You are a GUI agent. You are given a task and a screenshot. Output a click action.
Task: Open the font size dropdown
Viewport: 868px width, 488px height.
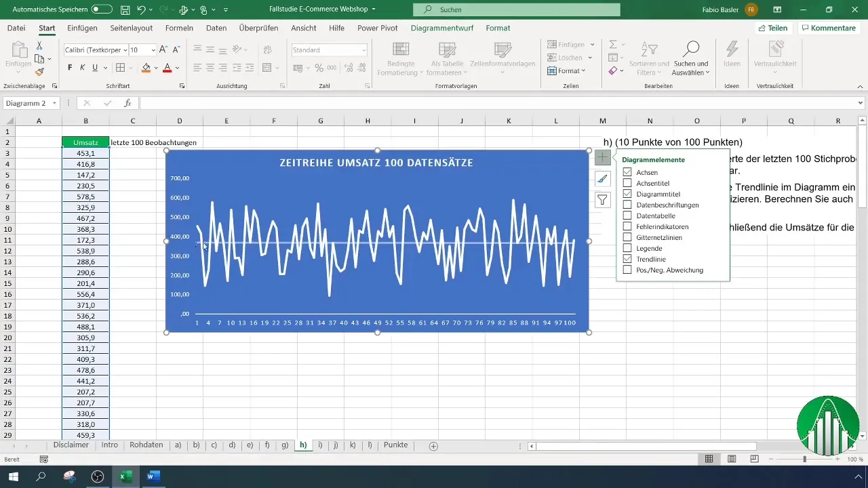(x=153, y=50)
